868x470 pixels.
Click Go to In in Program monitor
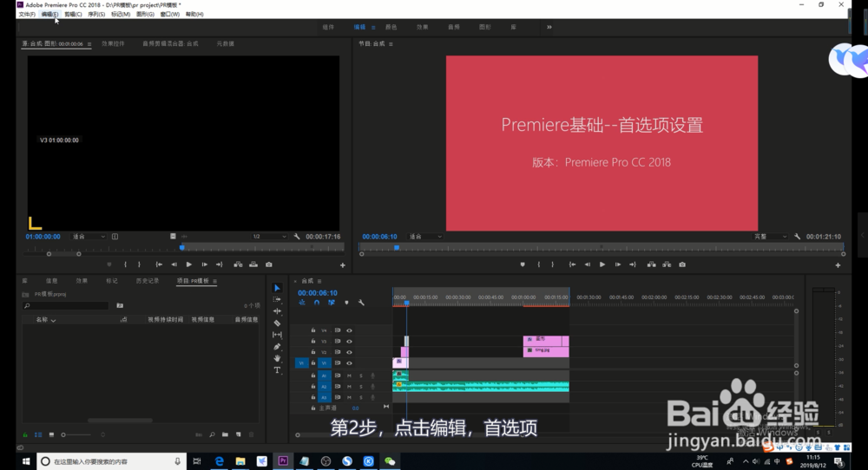pos(572,264)
